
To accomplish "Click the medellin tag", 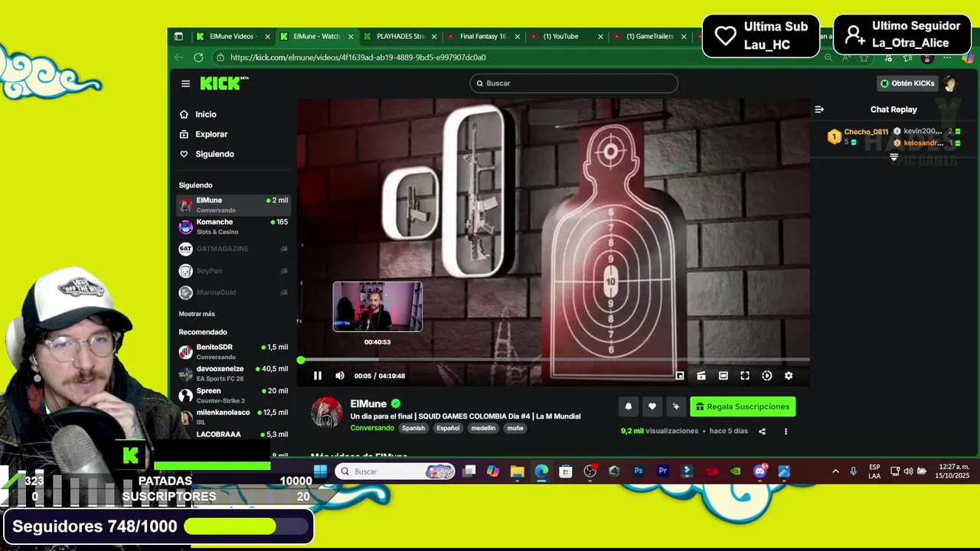I will click(483, 428).
